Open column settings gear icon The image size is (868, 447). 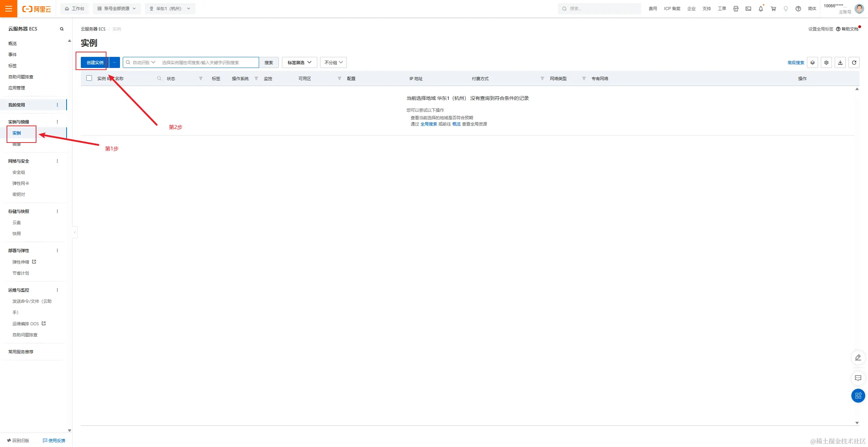(826, 62)
